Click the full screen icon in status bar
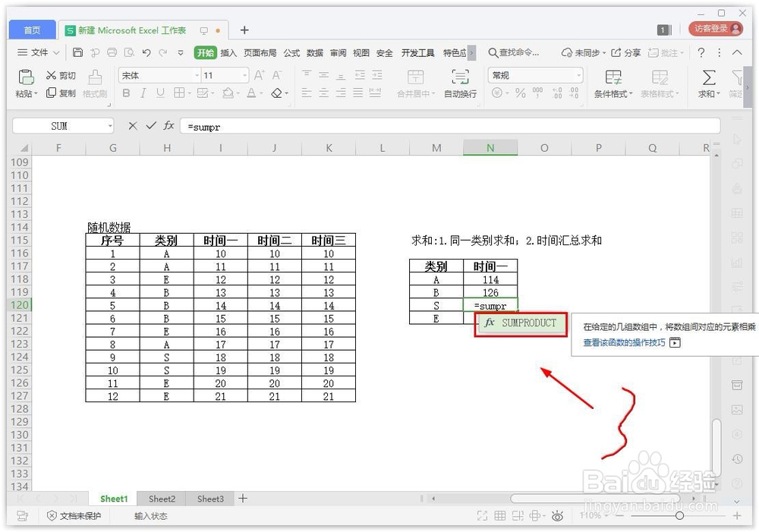 pos(482,516)
